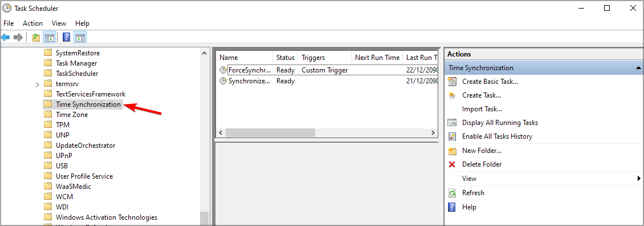This screenshot has width=644, height=226.
Task: Toggle the Show/Hide Action Pane icon
Action: (x=80, y=38)
